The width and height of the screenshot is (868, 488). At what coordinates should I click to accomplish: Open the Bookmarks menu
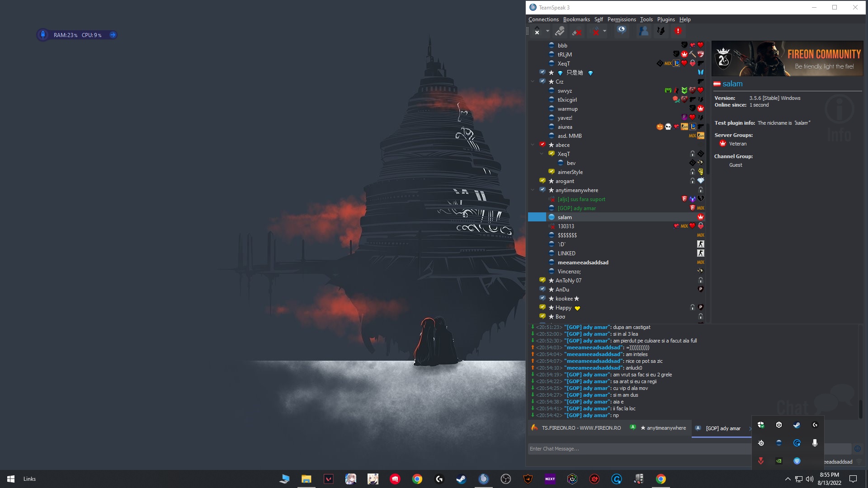coord(576,19)
